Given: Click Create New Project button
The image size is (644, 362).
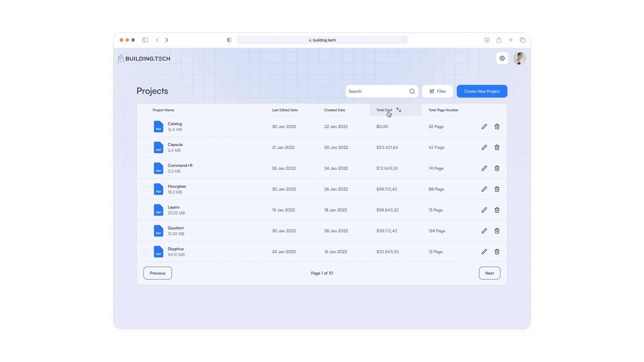Looking at the screenshot, I should (x=482, y=91).
